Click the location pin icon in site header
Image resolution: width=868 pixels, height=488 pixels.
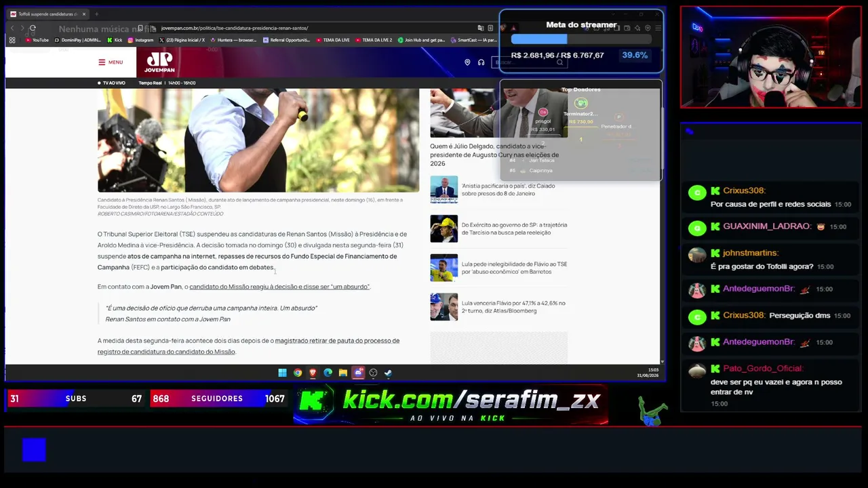(x=467, y=62)
